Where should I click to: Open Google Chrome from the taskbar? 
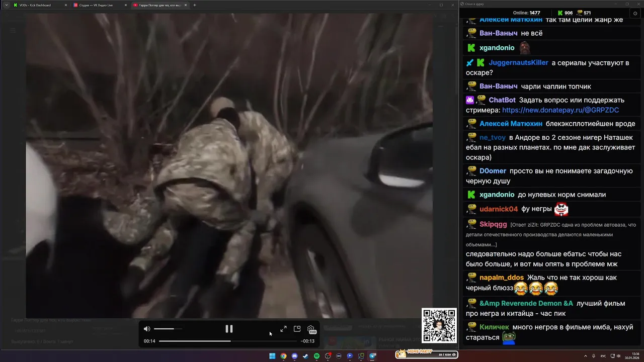point(283,356)
